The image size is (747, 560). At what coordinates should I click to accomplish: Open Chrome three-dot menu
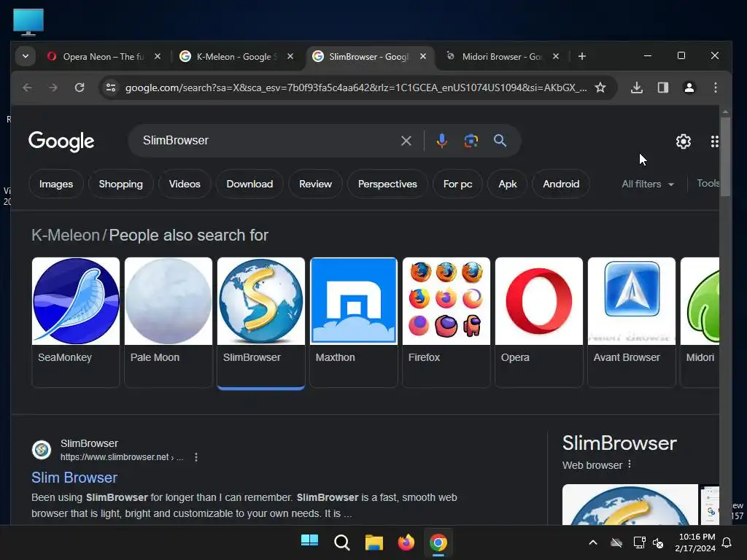pyautogui.click(x=716, y=87)
